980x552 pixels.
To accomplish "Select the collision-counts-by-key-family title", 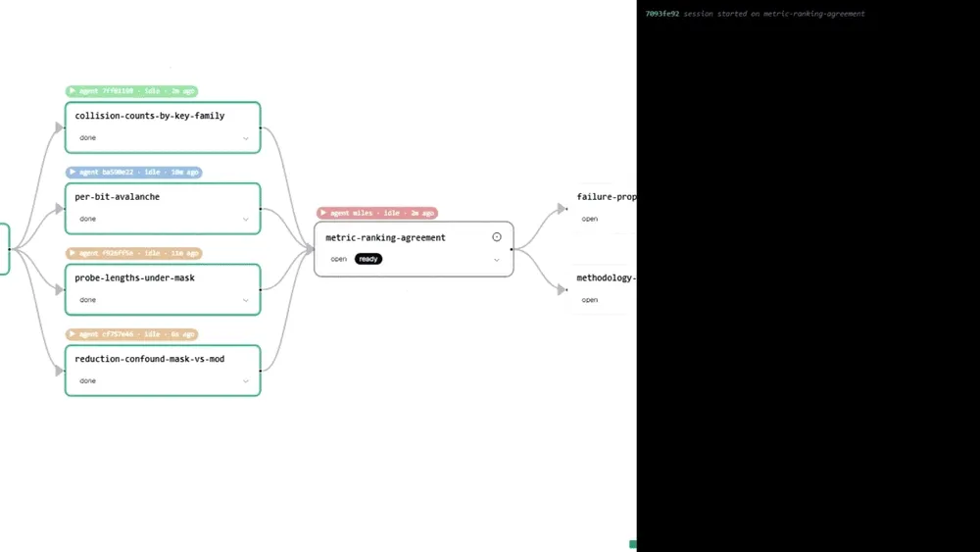I will (x=149, y=116).
